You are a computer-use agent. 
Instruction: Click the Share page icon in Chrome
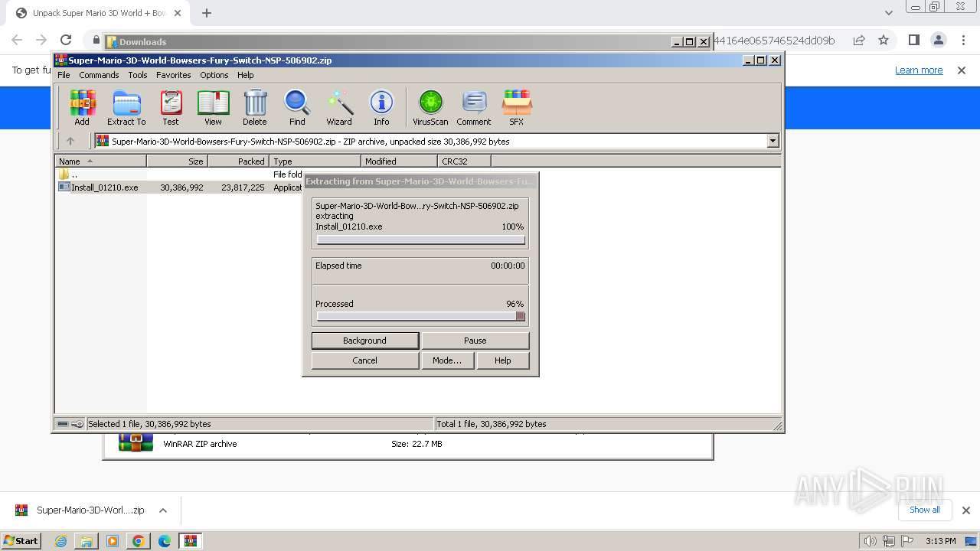click(x=859, y=40)
